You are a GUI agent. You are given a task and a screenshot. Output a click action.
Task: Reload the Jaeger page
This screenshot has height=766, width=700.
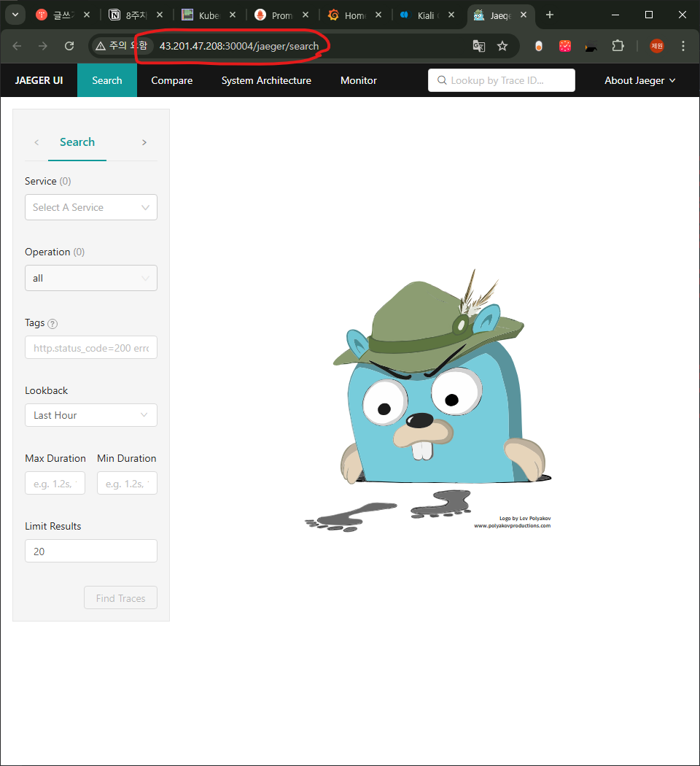tap(69, 46)
